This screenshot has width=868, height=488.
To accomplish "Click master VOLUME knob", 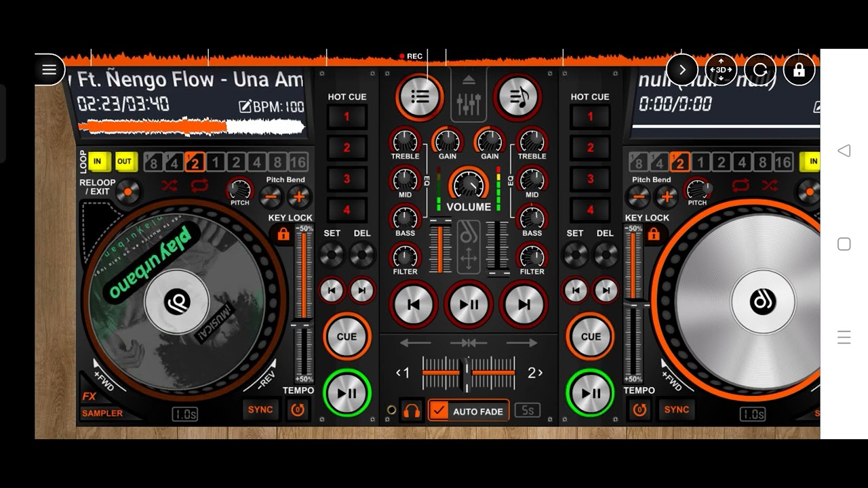I will coord(469,184).
